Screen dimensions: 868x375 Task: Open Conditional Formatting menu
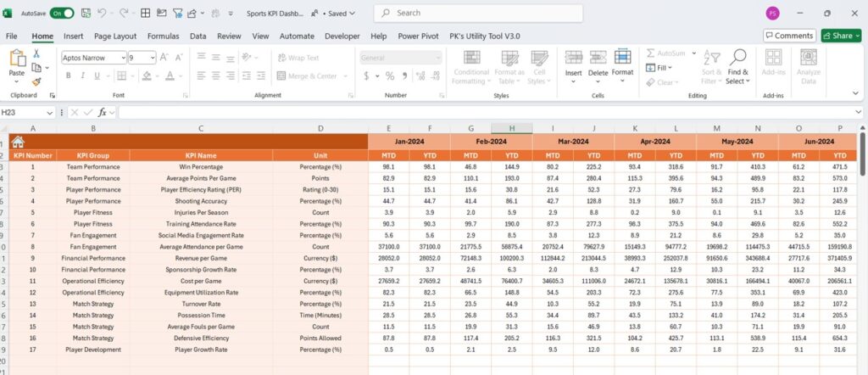tap(471, 67)
